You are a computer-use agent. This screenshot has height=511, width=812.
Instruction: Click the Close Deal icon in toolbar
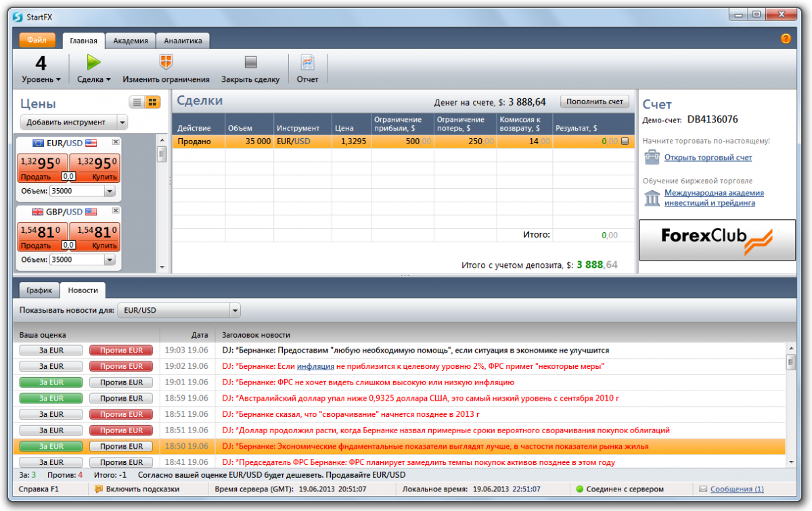pyautogui.click(x=250, y=63)
